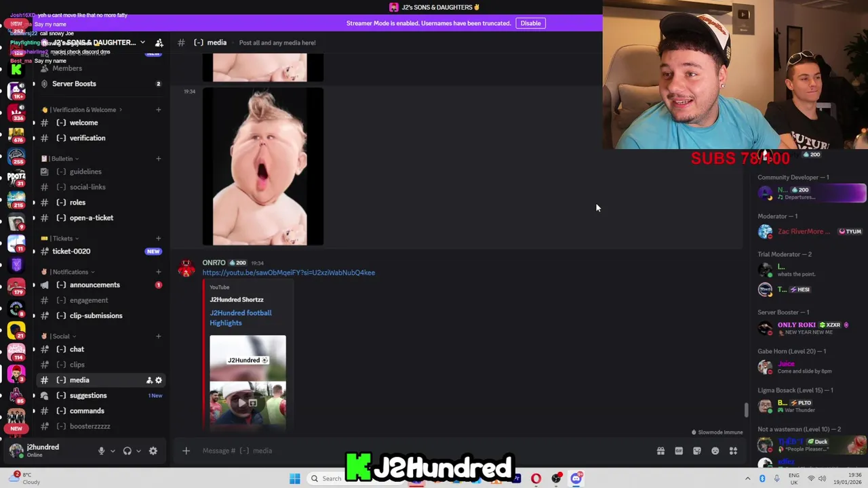Open the clip-submissions channel
Viewport: 868px width, 488px height.
100,316
